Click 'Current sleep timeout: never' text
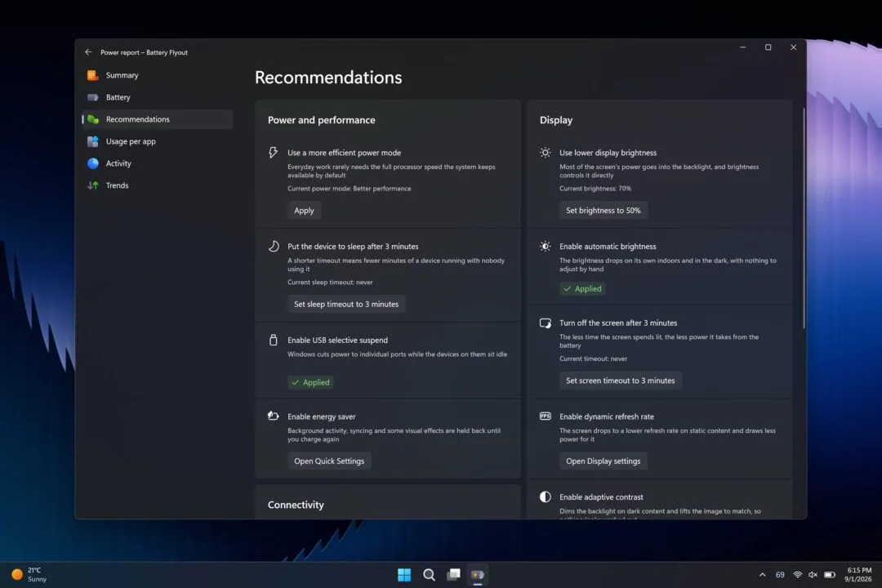The height and width of the screenshot is (588, 882). click(330, 283)
